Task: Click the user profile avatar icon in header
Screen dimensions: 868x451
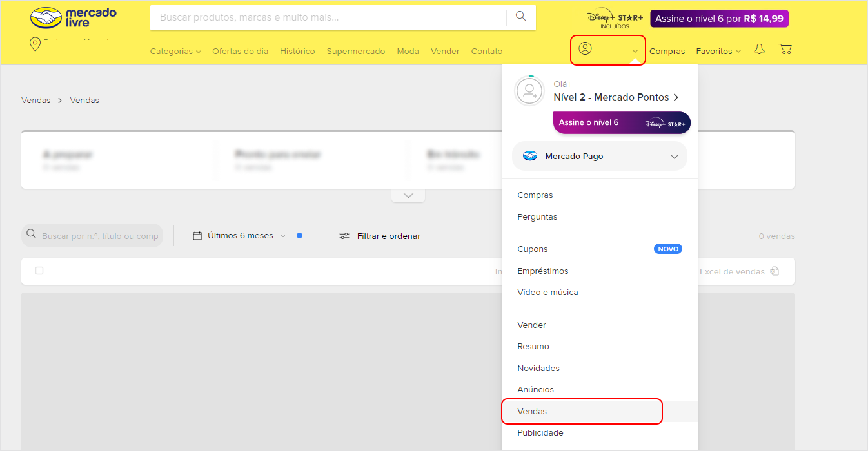Action: (585, 49)
